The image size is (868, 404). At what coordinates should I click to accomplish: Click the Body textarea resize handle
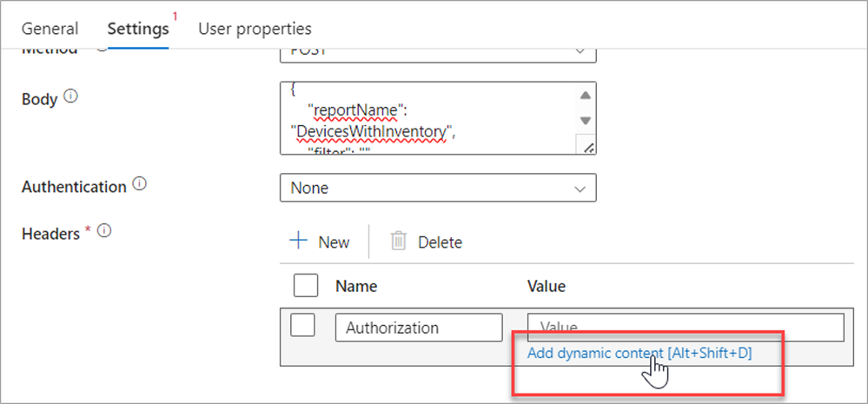coord(588,148)
